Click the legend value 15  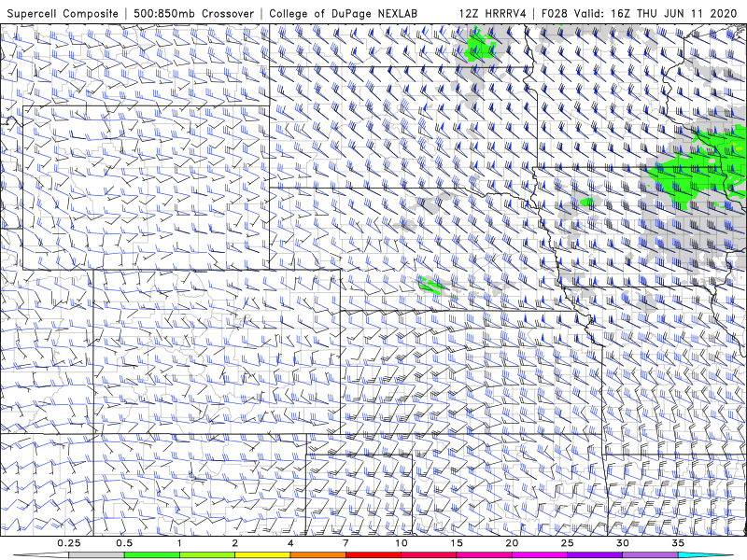pos(457,543)
